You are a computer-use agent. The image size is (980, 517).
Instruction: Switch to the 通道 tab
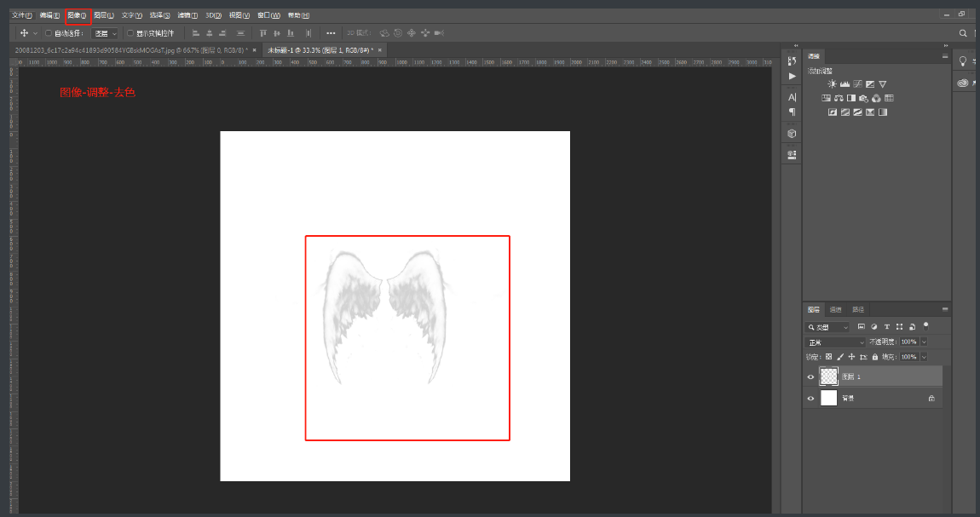click(x=836, y=310)
